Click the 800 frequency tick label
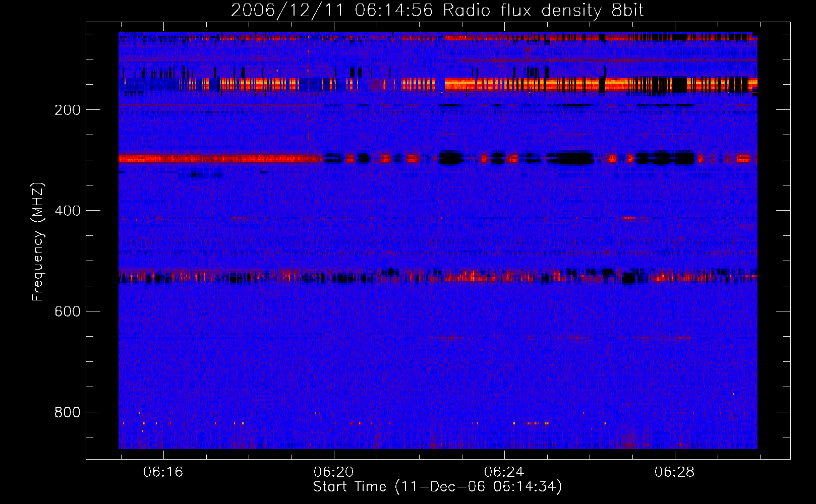816x504 pixels. click(x=67, y=412)
